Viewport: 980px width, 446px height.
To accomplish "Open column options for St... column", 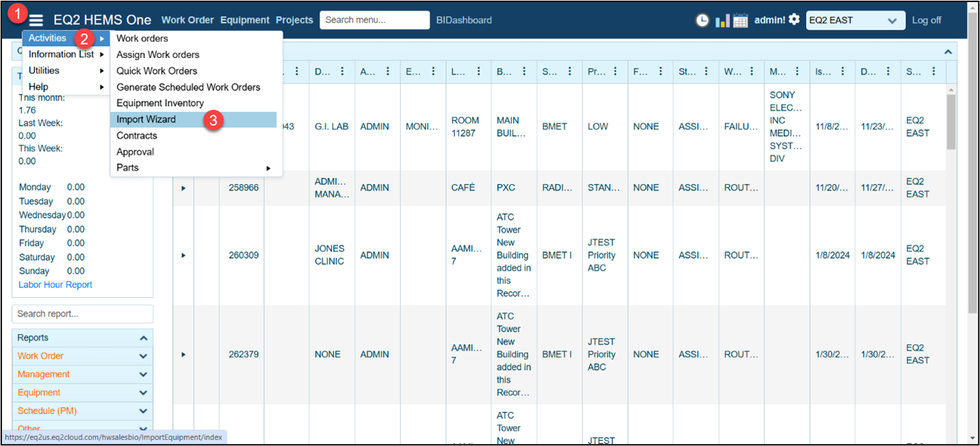I will 706,72.
